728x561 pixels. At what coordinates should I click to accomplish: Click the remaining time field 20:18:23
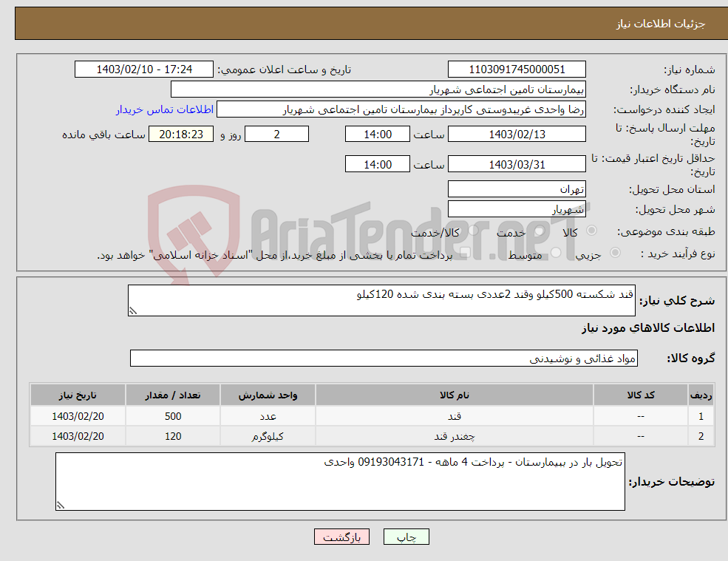click(x=181, y=135)
